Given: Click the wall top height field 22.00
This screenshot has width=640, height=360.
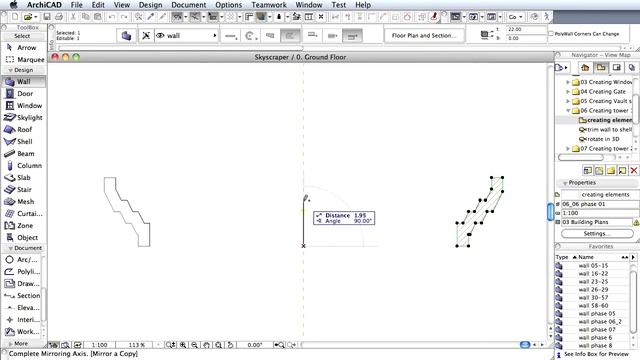Looking at the screenshot, I should (x=526, y=29).
